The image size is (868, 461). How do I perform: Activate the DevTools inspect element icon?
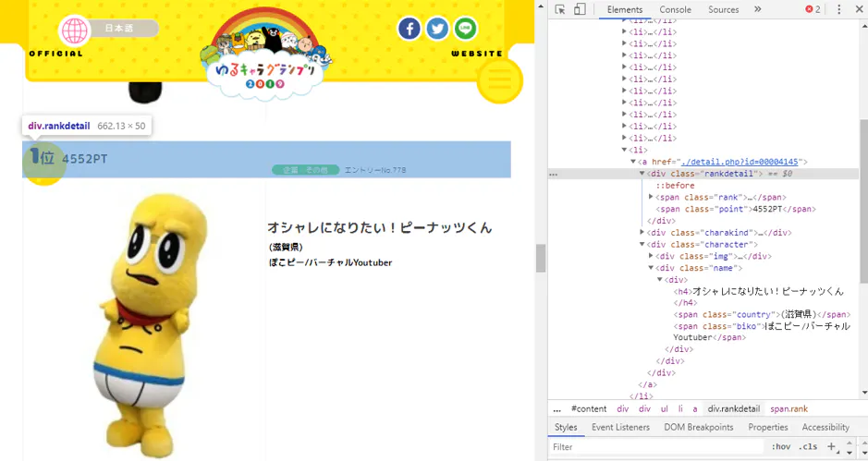[x=560, y=9]
